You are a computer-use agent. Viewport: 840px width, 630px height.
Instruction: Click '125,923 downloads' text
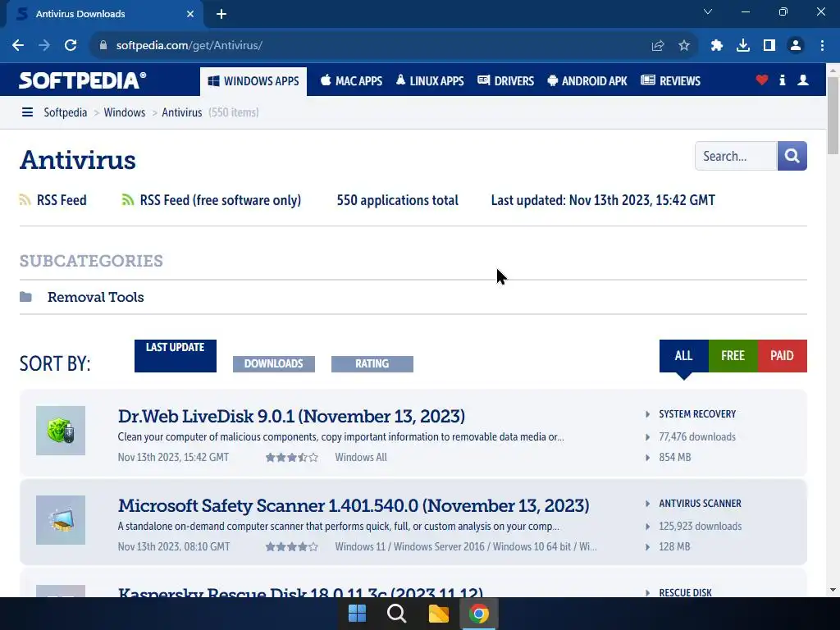point(701,527)
